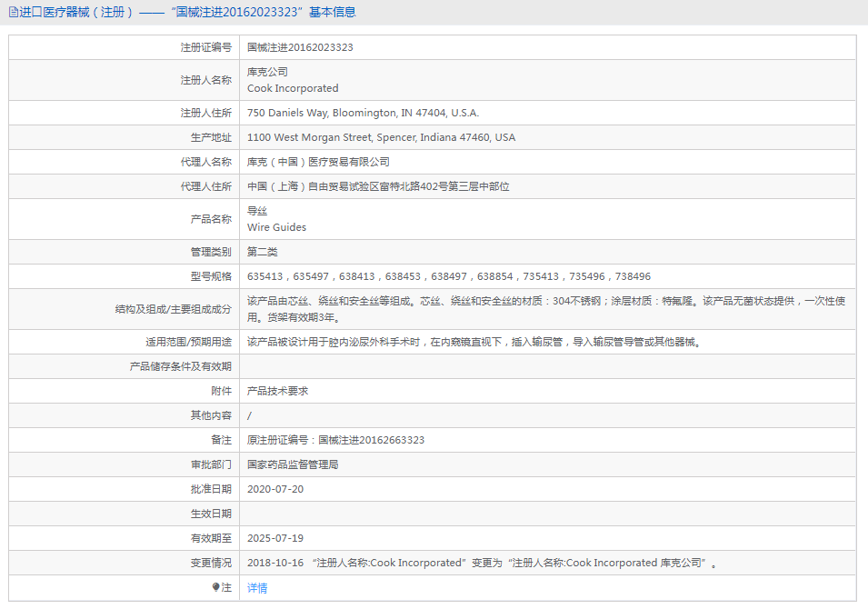Click the expiry date 2025-07-19

coord(275,538)
